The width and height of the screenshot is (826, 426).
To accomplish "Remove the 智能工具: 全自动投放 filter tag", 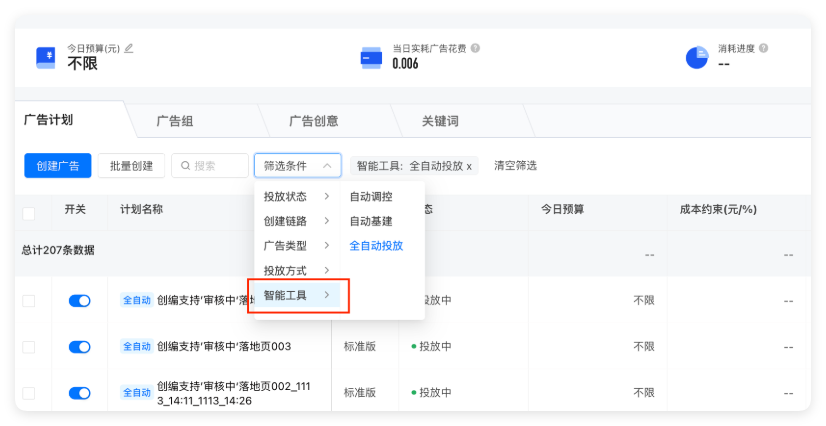I will pyautogui.click(x=469, y=166).
